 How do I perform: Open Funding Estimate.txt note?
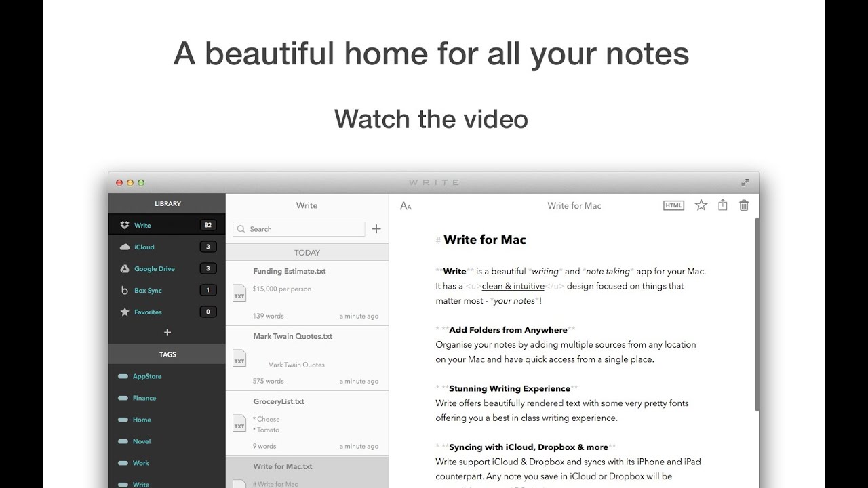click(x=307, y=293)
